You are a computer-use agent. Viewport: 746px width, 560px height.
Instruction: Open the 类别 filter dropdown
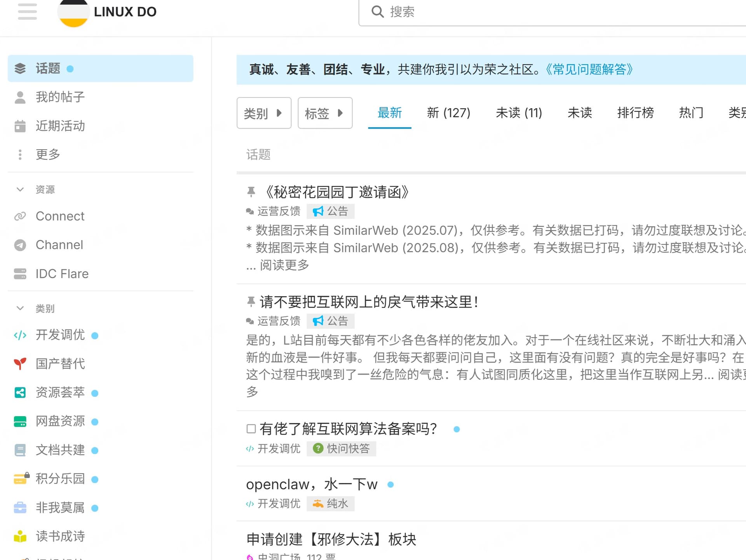click(x=264, y=113)
